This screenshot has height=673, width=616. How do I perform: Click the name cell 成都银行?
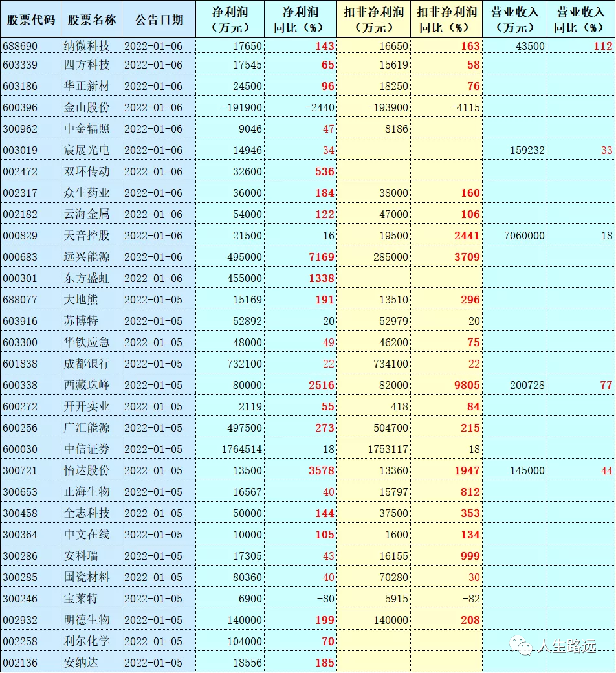pos(91,364)
